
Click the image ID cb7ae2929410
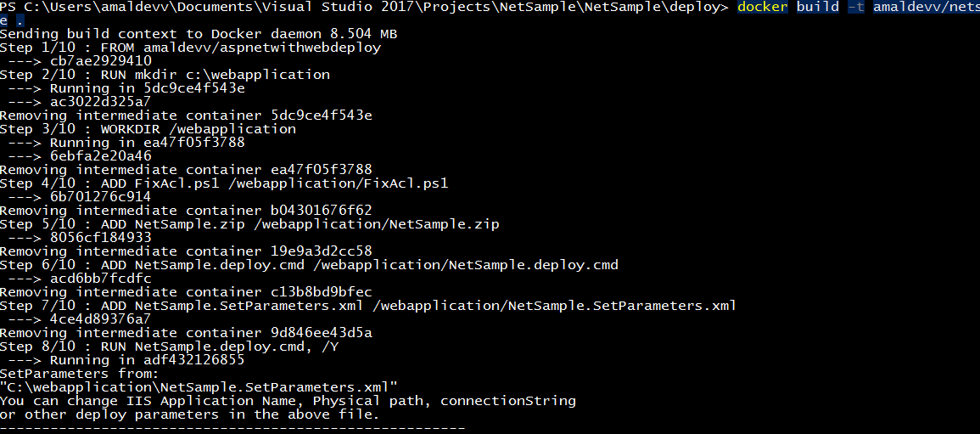(x=101, y=61)
